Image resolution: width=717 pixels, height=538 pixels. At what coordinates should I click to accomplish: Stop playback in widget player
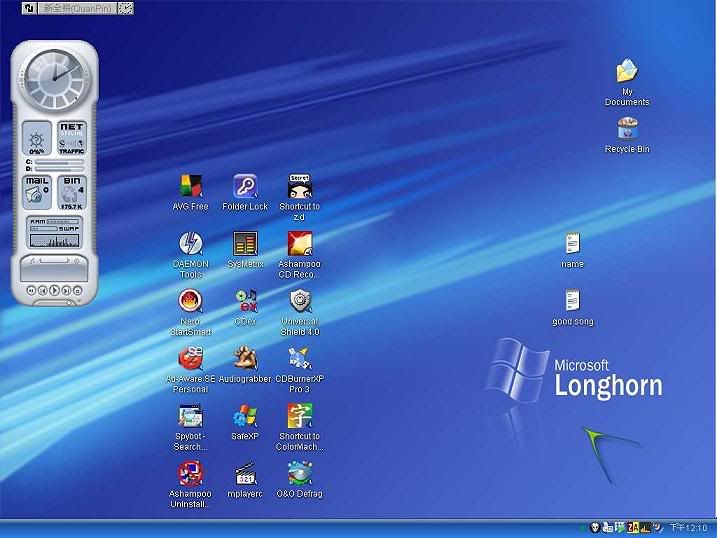click(78, 290)
